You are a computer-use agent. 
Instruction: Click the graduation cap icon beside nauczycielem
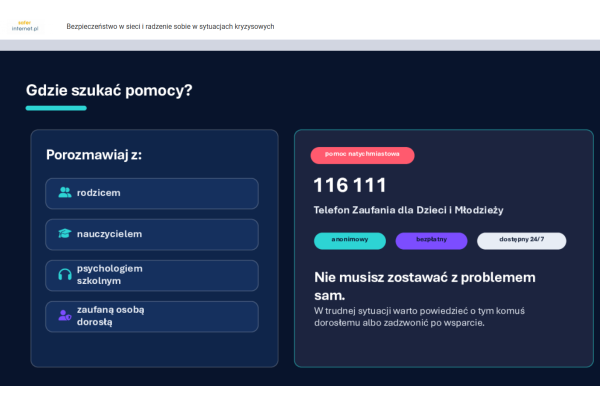click(65, 234)
